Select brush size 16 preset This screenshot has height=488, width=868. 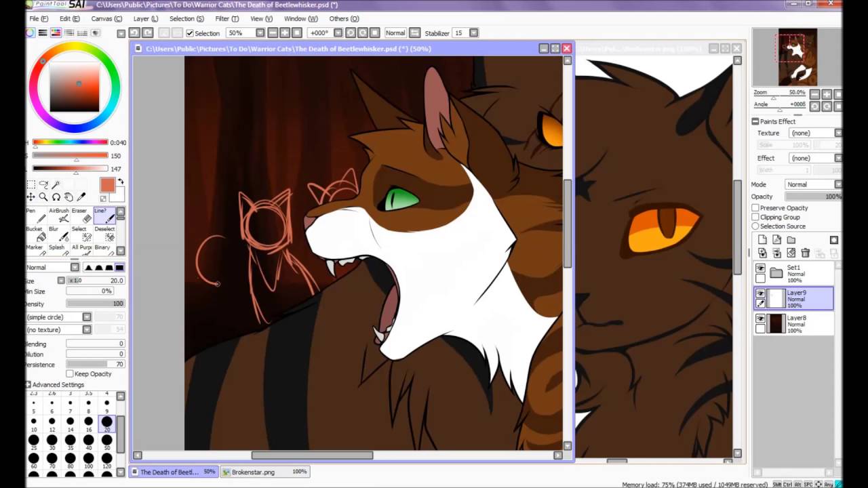[88, 424]
